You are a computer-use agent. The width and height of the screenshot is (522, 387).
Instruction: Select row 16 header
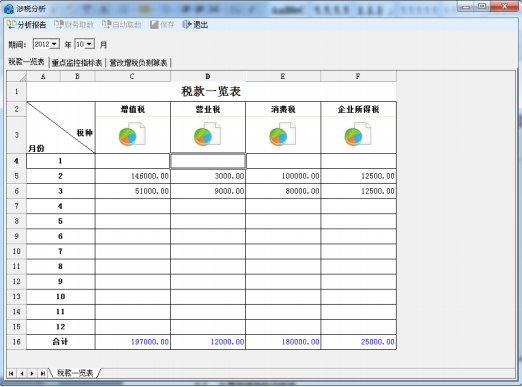(x=16, y=342)
